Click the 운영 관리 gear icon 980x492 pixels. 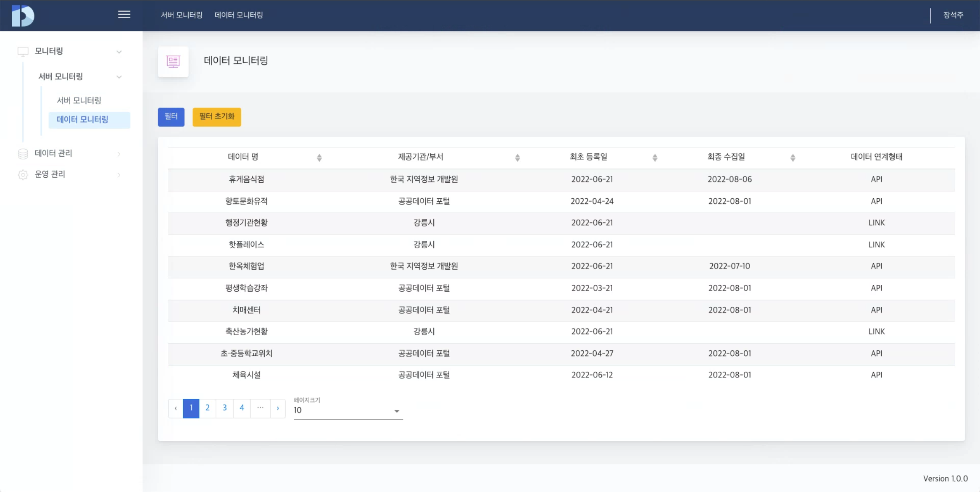click(23, 175)
